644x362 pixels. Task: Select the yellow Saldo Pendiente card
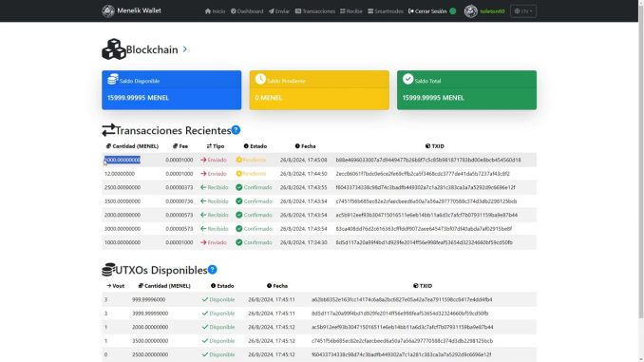pyautogui.click(x=319, y=90)
